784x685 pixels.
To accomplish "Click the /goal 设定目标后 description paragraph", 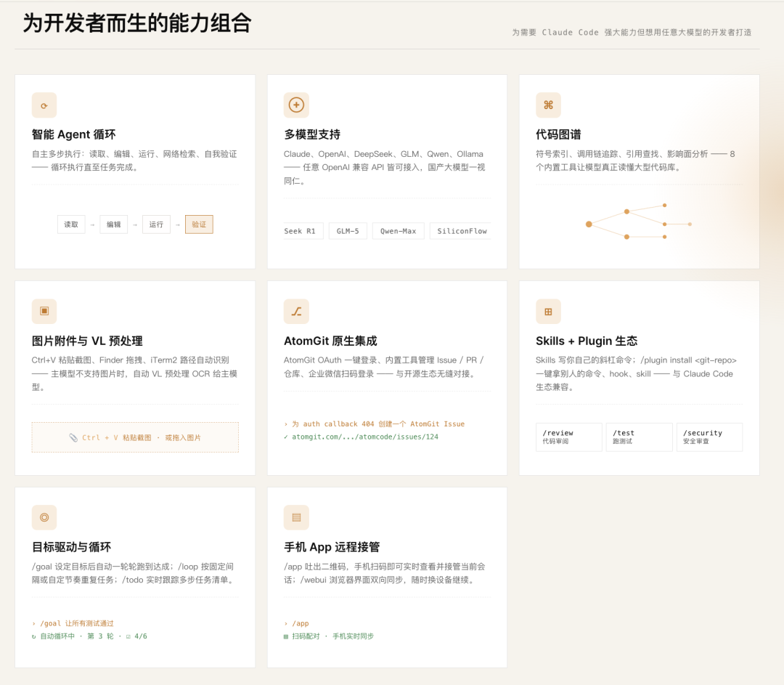I will [134, 573].
